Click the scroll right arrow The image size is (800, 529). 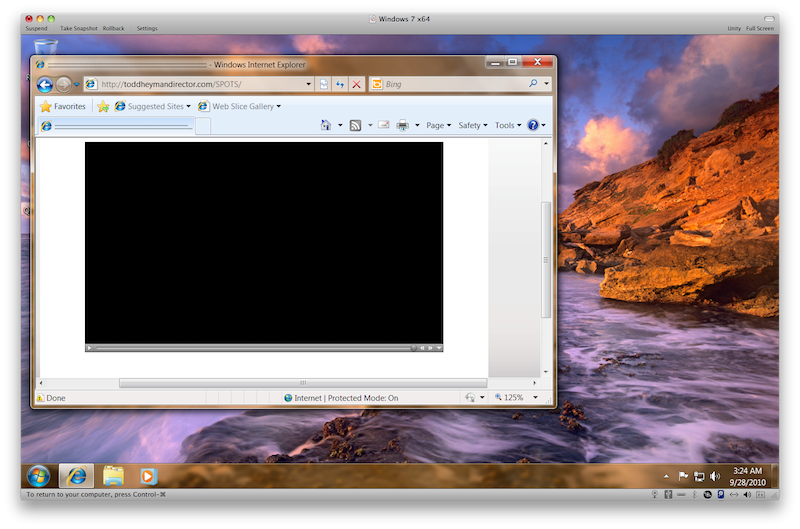[534, 383]
